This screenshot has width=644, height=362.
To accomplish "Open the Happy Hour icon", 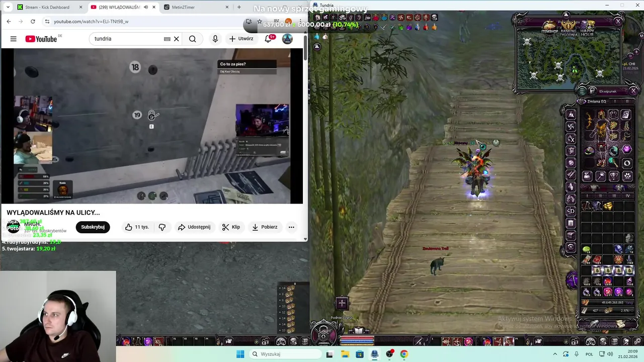I will pos(587,27).
